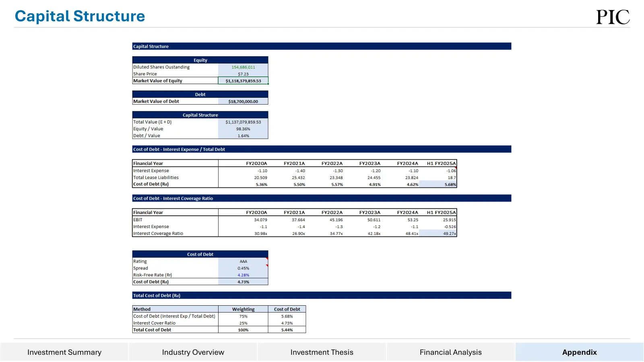Select the Rating value AAA
This screenshot has width=644, height=362.
[x=243, y=261]
